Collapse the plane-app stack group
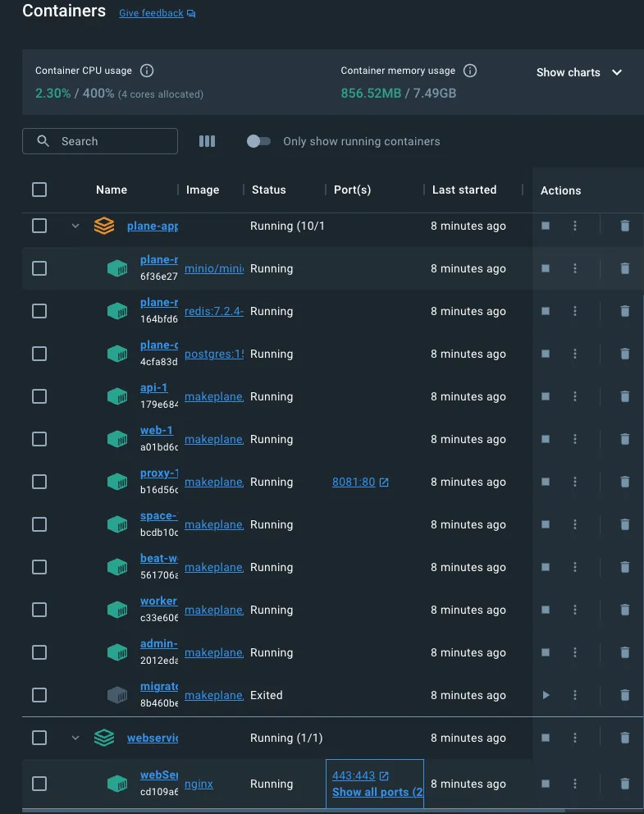644x814 pixels. tap(75, 226)
